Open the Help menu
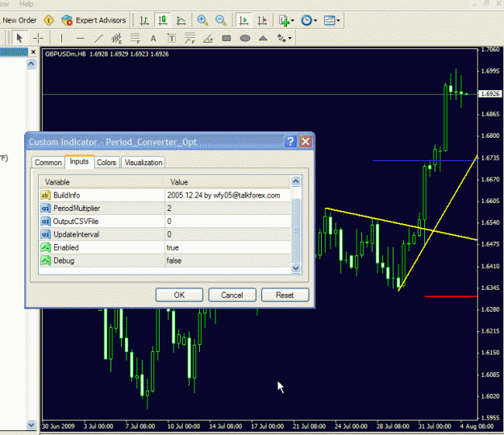504x435 pixels. (26, 4)
